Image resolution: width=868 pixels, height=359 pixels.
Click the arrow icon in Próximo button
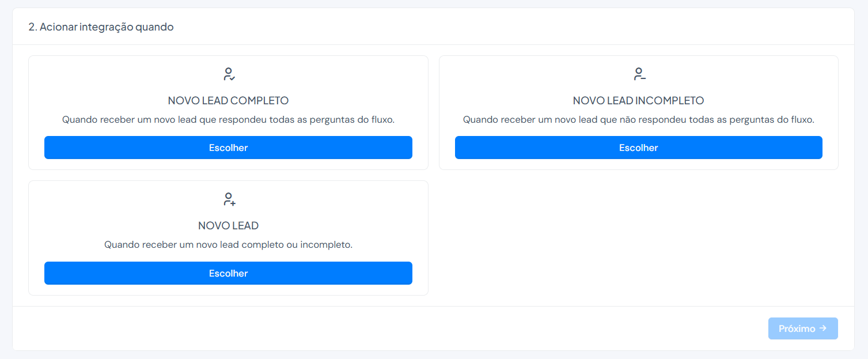click(823, 328)
